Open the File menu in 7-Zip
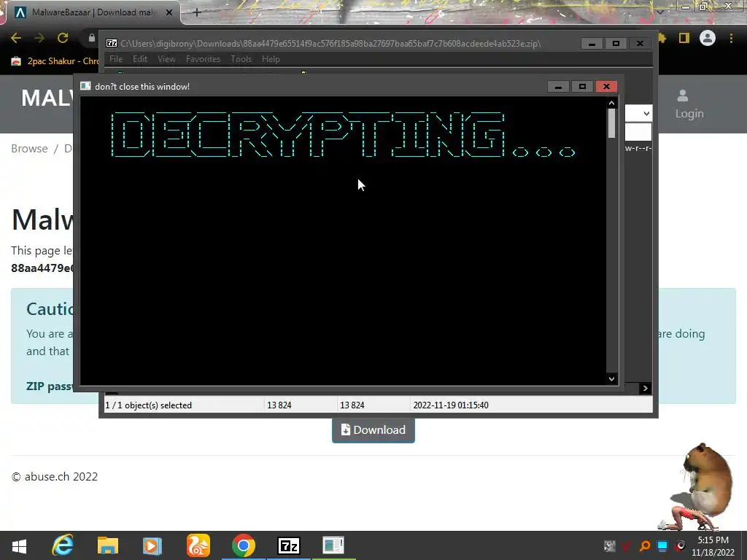The width and height of the screenshot is (747, 560). click(x=116, y=59)
